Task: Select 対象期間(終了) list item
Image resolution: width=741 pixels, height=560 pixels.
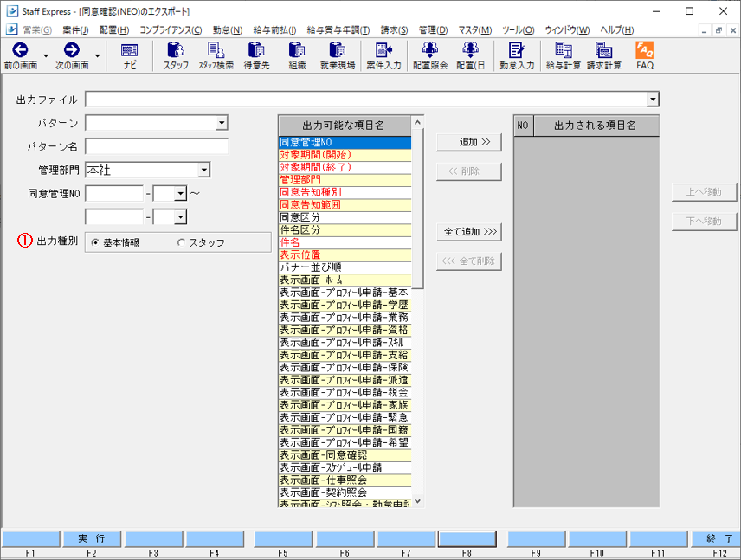Action: (x=345, y=167)
